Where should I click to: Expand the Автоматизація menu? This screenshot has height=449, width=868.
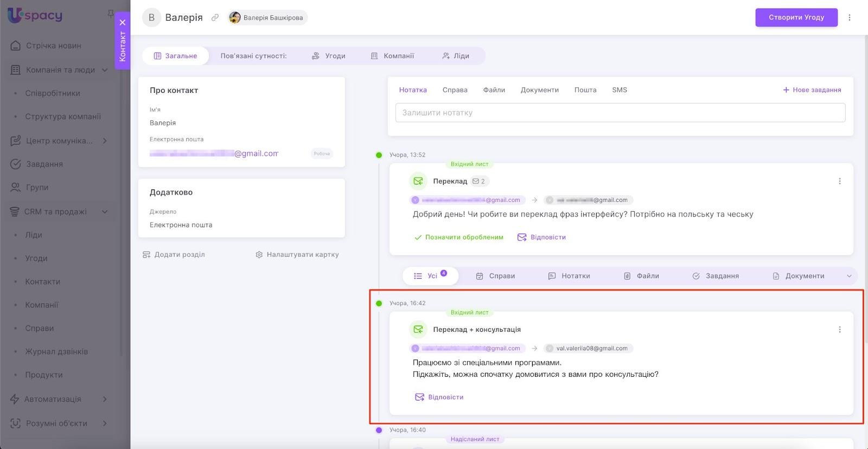point(105,399)
